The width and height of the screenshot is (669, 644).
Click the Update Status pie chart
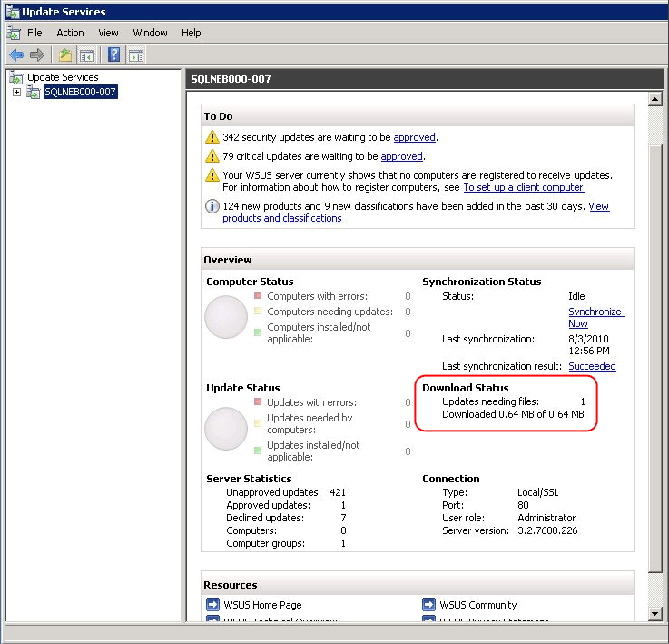click(x=226, y=429)
